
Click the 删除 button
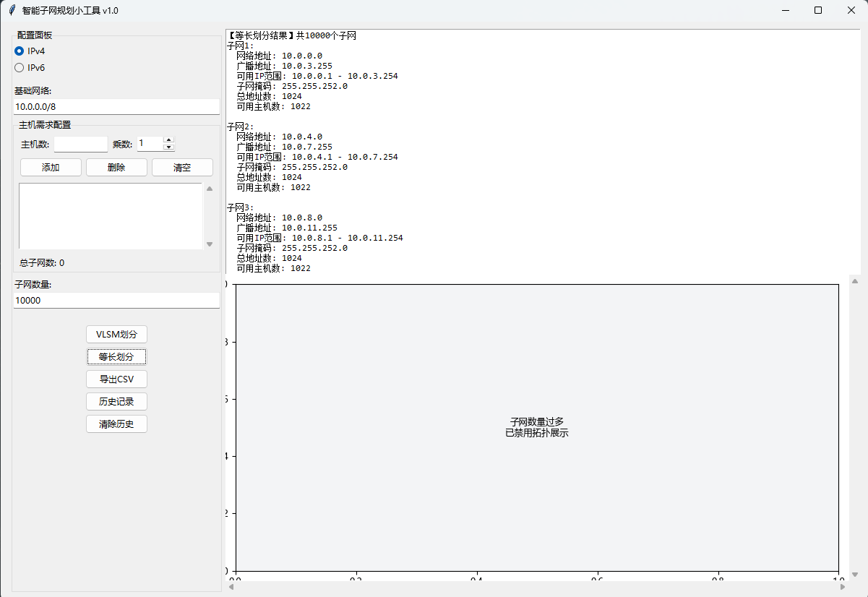click(116, 168)
